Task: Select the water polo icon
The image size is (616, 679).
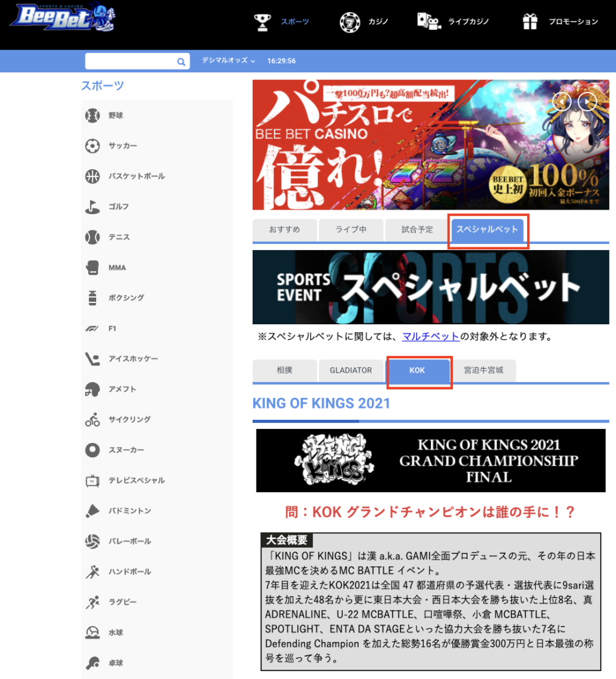Action: tap(92, 633)
